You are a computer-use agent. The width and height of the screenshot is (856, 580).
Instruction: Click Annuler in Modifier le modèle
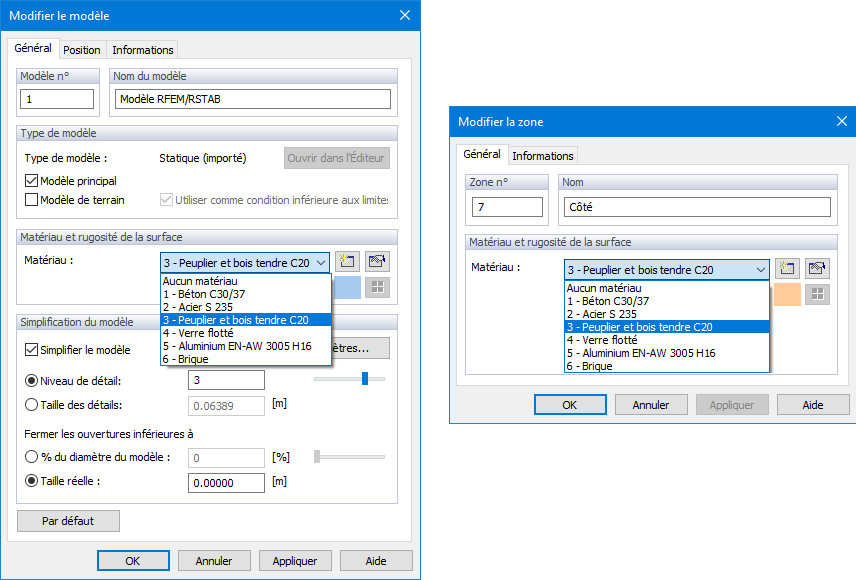coord(214,561)
